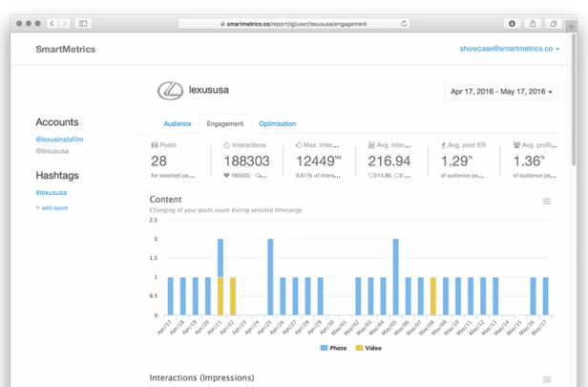The image size is (588, 387).
Task: Click the Safari share icon
Action: click(533, 24)
